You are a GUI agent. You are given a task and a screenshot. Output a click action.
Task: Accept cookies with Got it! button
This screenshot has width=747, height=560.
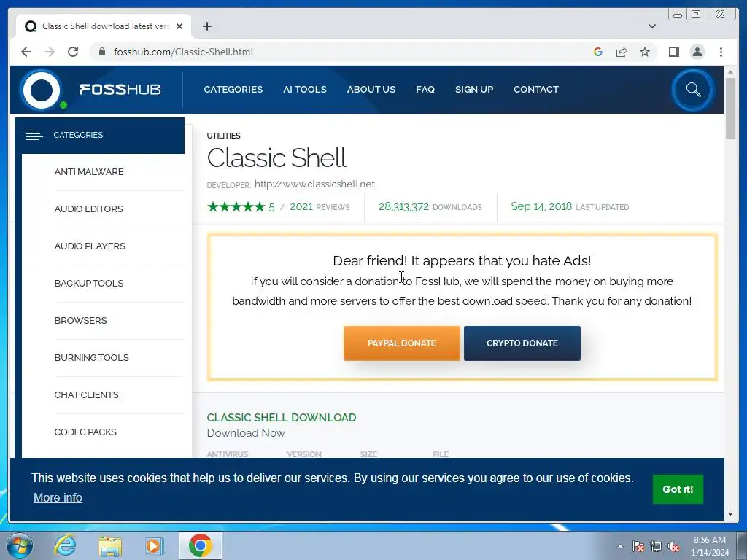[678, 489]
